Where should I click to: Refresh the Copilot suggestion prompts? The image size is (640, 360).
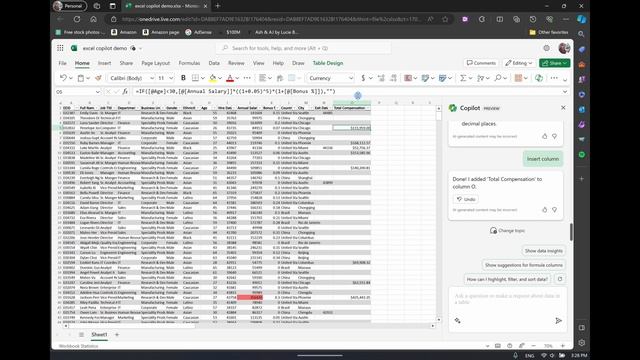(560, 279)
